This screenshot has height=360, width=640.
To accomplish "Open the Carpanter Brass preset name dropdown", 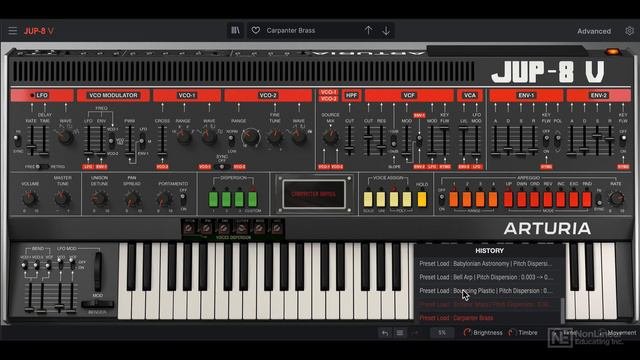I will [291, 31].
